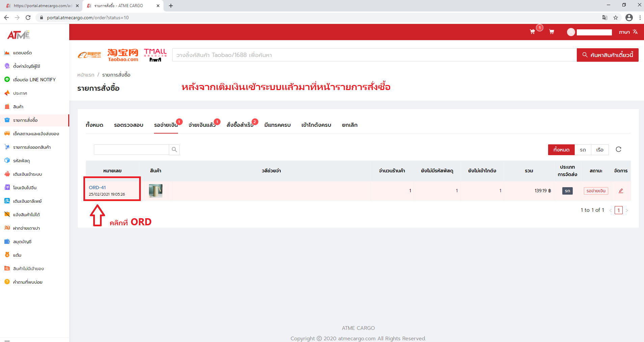The width and height of the screenshot is (644, 342).
Task: Click the pencil edit icon for ORD-41
Action: point(621,191)
